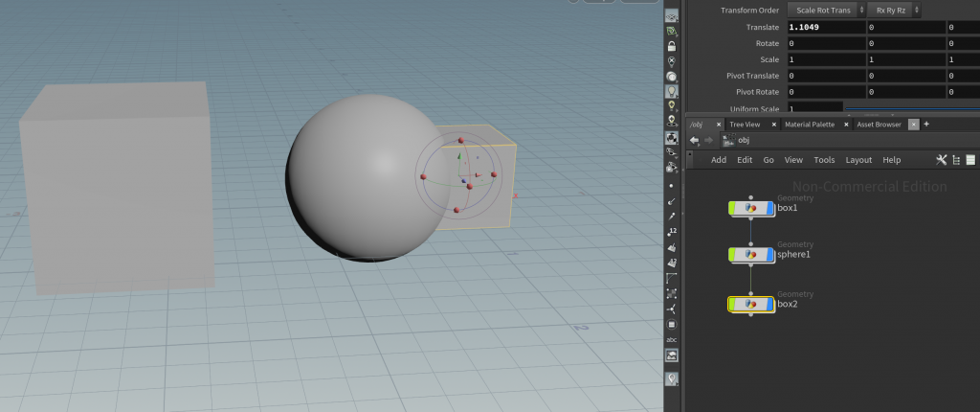
Task: Toggle the background image display icon
Action: click(x=671, y=355)
